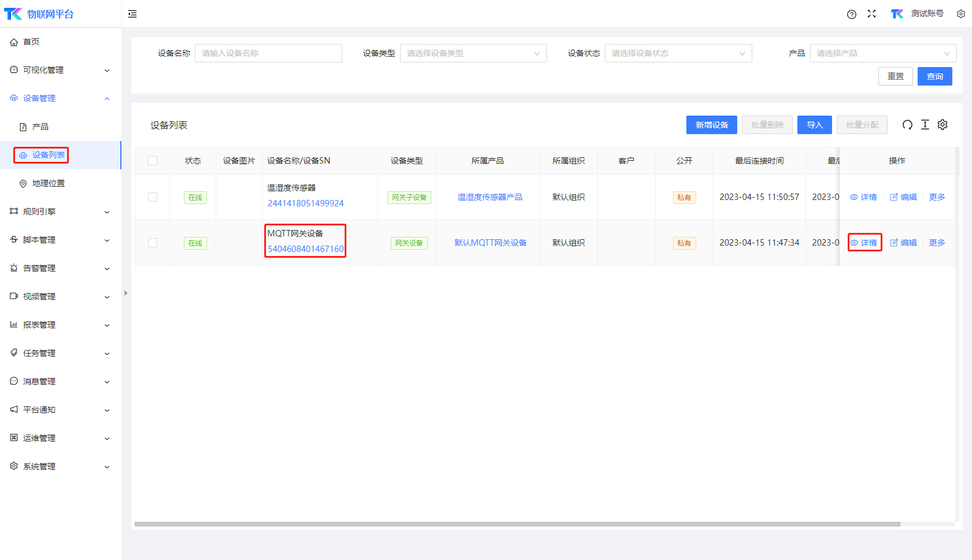Click the 导入 button
The image size is (972, 560).
(x=814, y=125)
